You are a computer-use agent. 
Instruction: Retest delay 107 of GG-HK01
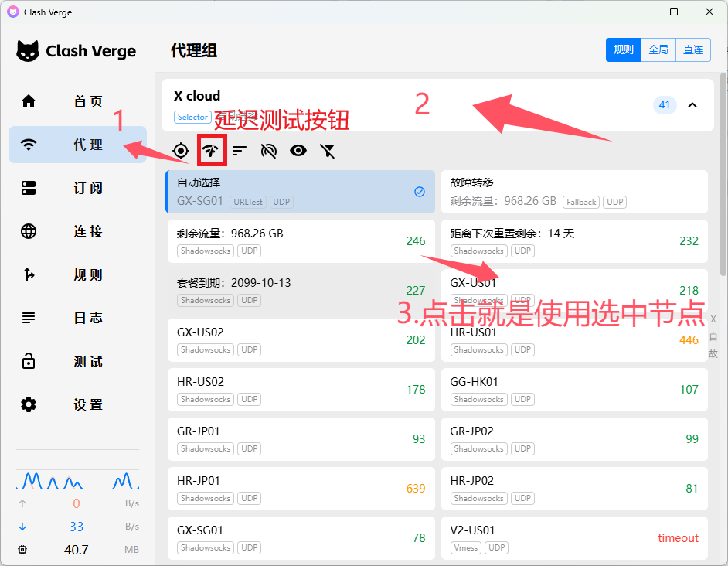pyautogui.click(x=689, y=390)
